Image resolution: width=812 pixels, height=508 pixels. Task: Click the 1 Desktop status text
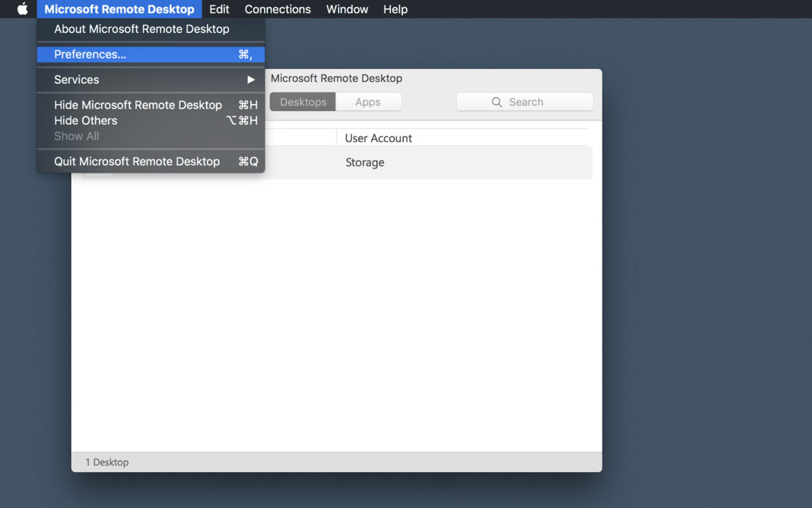(107, 462)
